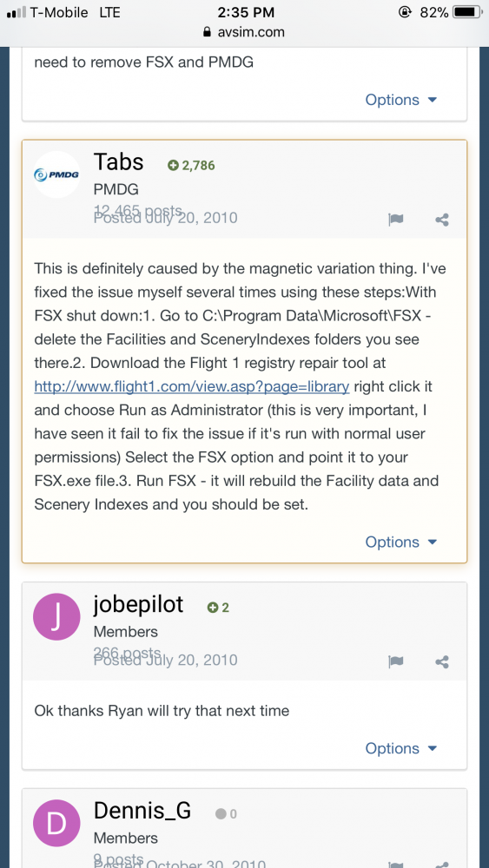Open jobepilot's profile name

138,605
